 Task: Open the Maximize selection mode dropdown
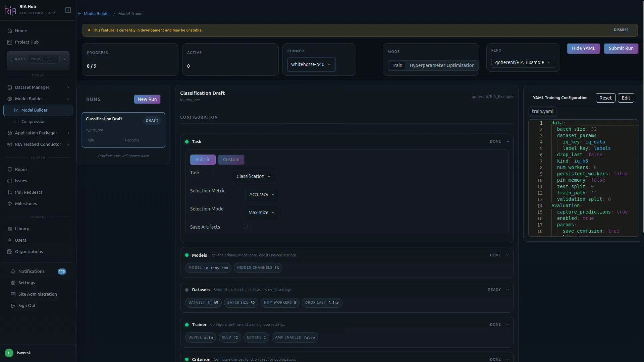(262, 213)
